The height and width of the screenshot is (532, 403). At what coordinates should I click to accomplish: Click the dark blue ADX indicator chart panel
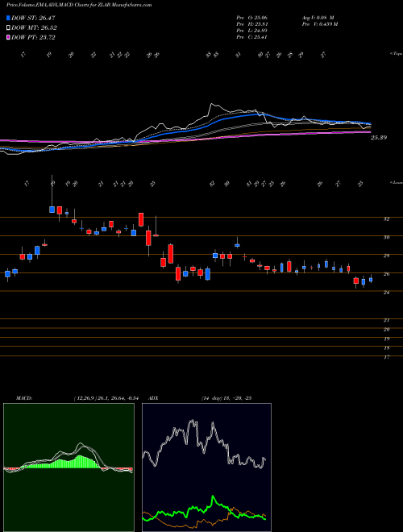tap(206, 468)
